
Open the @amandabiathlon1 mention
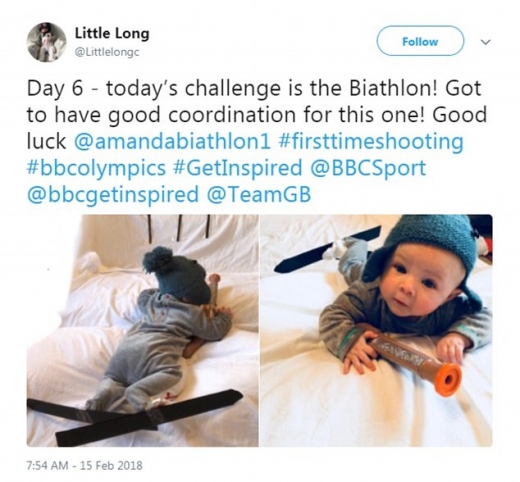(172, 141)
